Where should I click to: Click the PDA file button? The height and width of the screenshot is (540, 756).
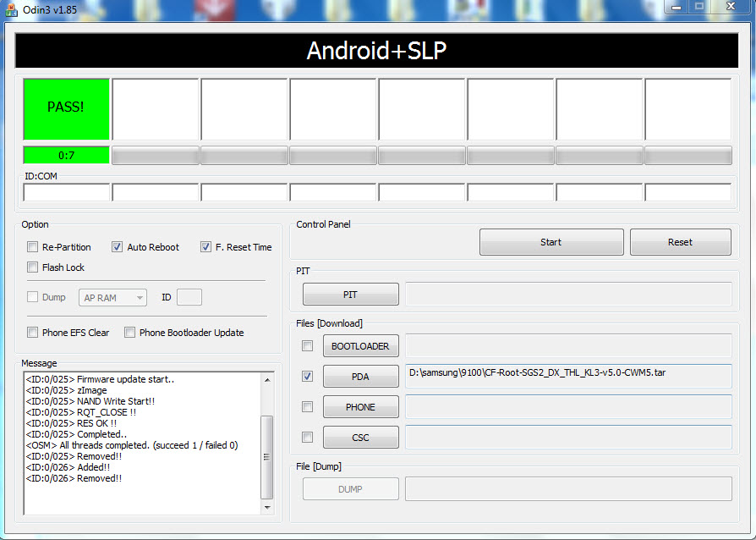pyautogui.click(x=360, y=377)
